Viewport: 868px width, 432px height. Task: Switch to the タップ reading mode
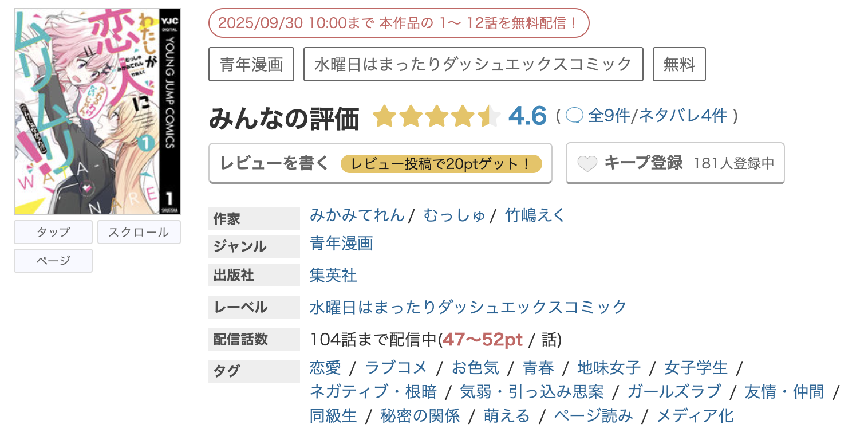tap(53, 232)
